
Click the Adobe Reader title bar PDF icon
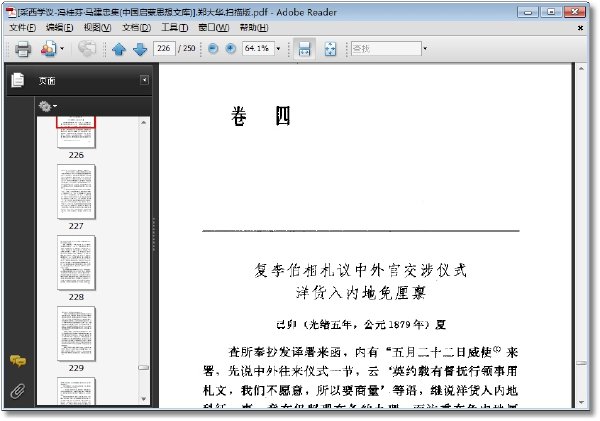tap(11, 12)
